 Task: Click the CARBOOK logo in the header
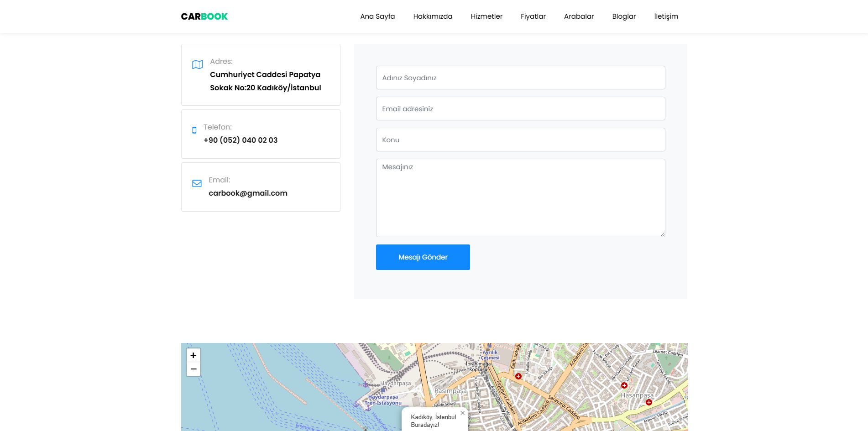tap(204, 16)
